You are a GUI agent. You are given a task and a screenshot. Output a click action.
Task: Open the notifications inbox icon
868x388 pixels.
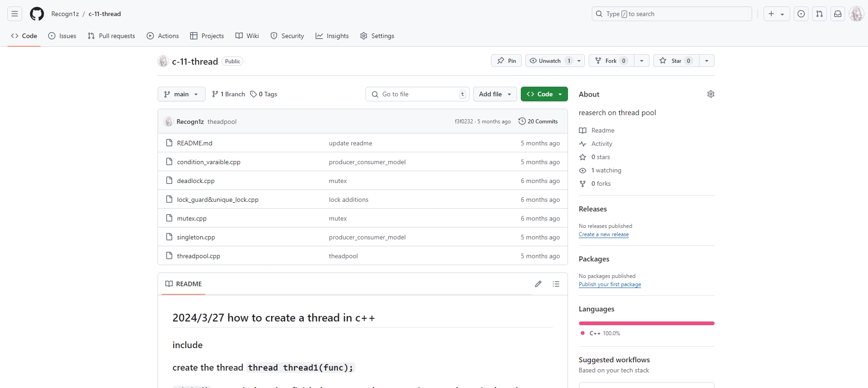838,14
